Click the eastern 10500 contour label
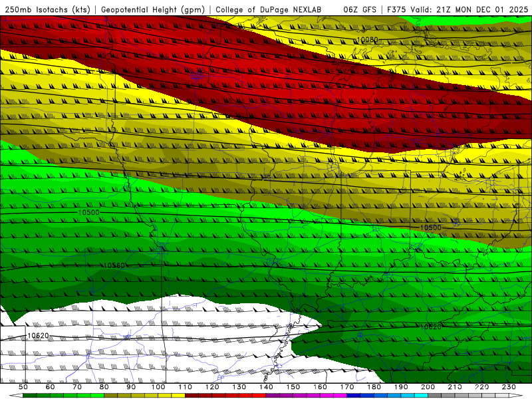Screen dimensions: 532x399 430,227
